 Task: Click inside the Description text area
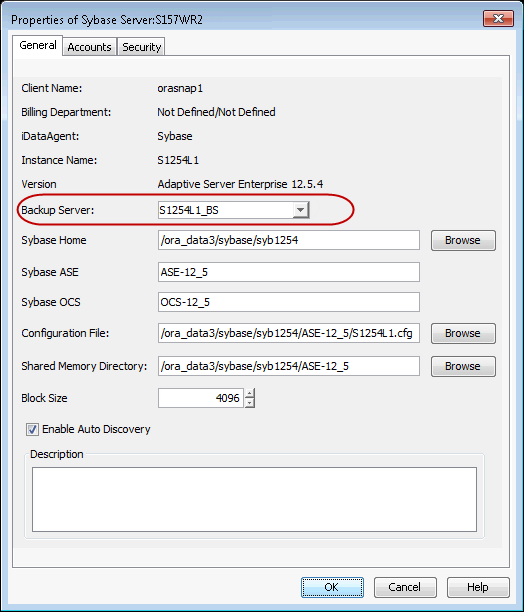[254, 500]
